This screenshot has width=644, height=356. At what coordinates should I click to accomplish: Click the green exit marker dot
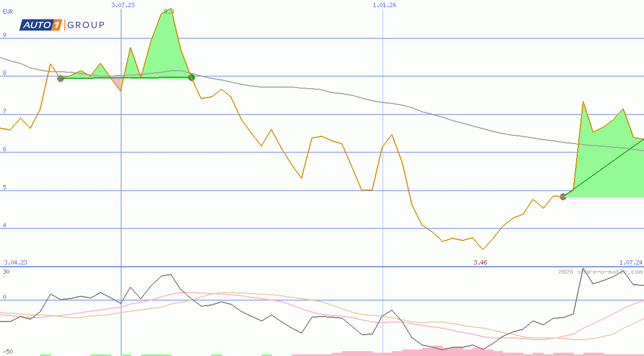(x=191, y=77)
